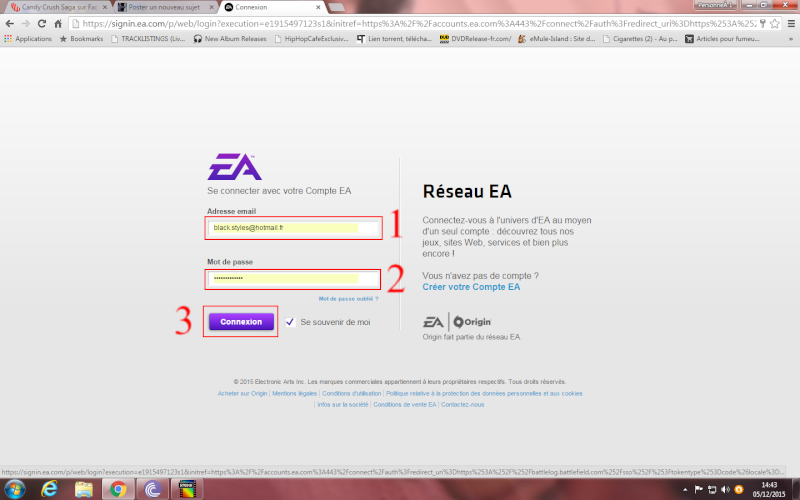Screen dimensions: 800x500
Task: Open the volume speaker tray icon
Action: coord(726,490)
